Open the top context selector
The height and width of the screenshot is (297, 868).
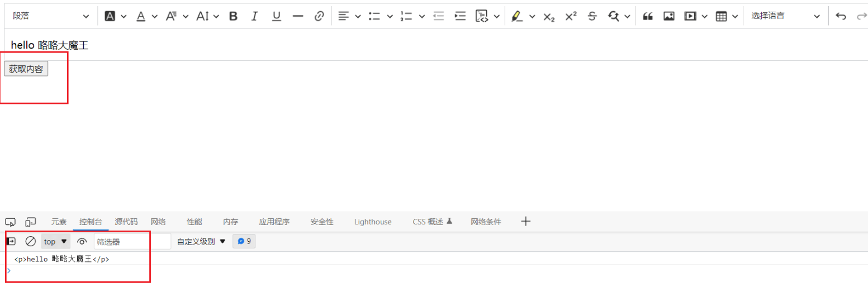(56, 241)
